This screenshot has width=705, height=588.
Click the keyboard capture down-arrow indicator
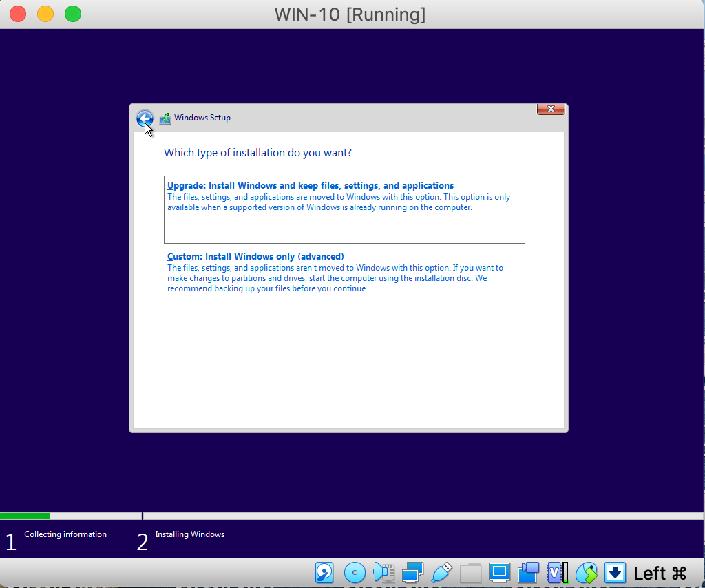(615, 573)
